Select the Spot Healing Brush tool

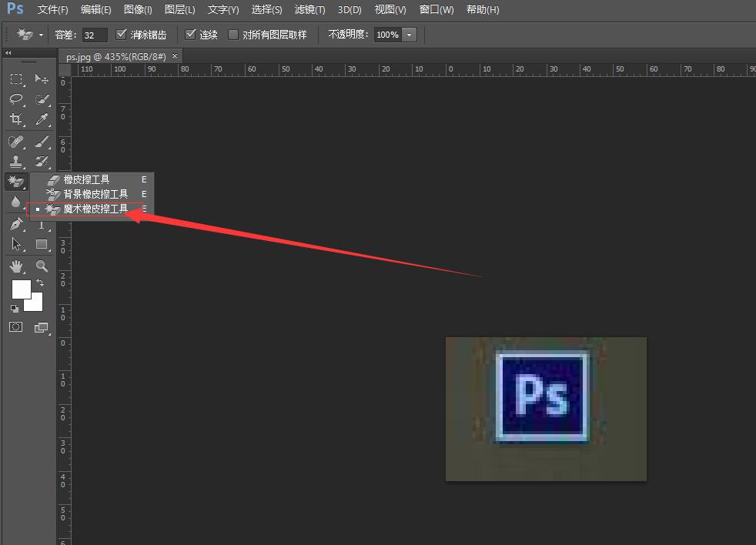pyautogui.click(x=16, y=142)
